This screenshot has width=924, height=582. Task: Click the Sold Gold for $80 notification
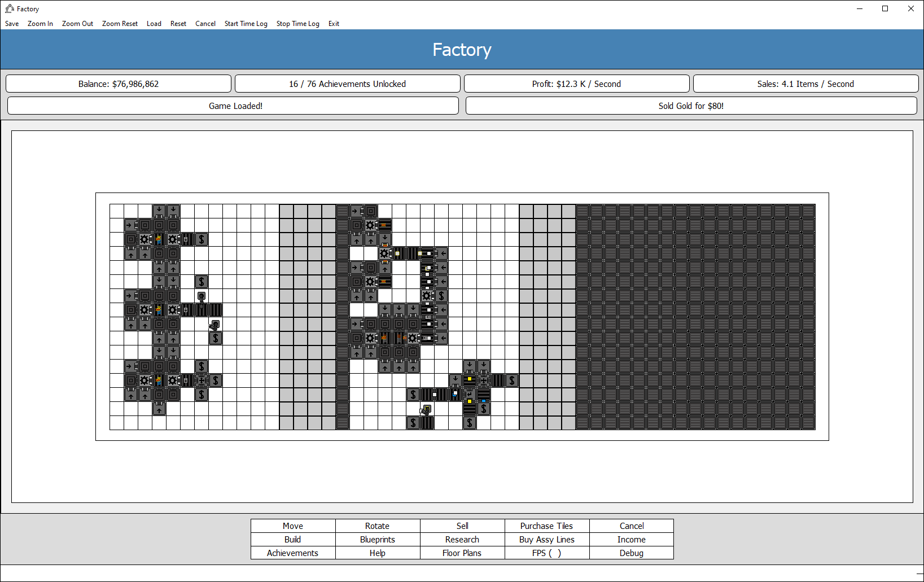690,106
